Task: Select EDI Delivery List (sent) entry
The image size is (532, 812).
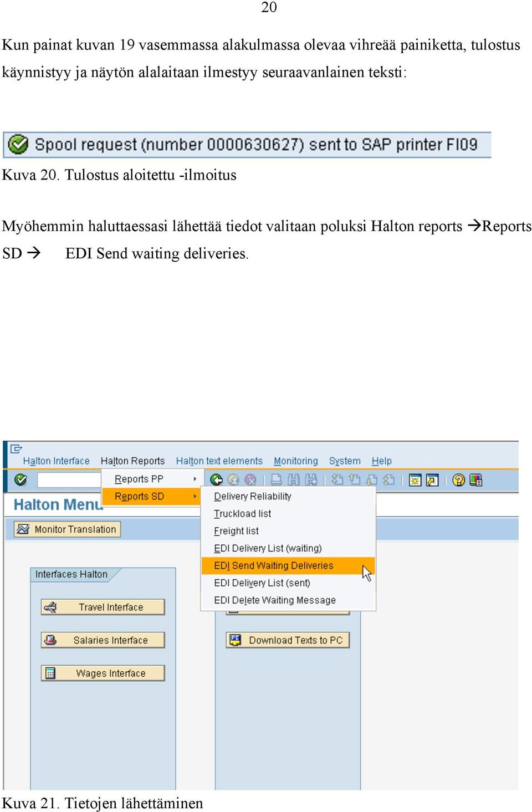Action: coord(288,583)
